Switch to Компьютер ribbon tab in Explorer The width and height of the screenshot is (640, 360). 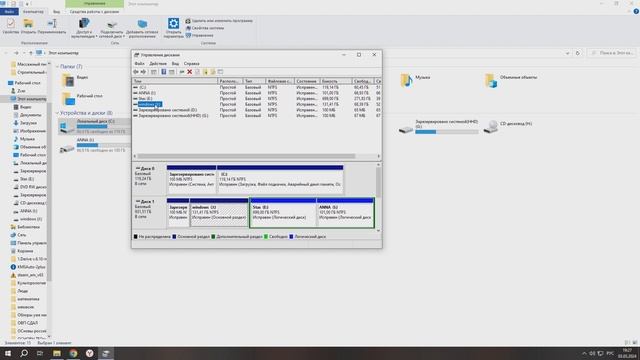point(33,12)
